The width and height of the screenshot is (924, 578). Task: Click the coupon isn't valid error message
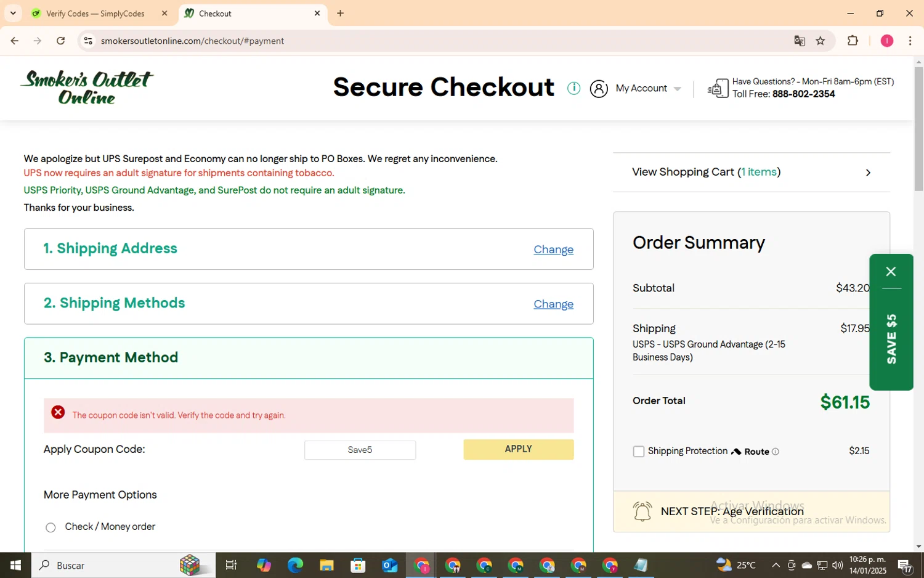tap(179, 415)
